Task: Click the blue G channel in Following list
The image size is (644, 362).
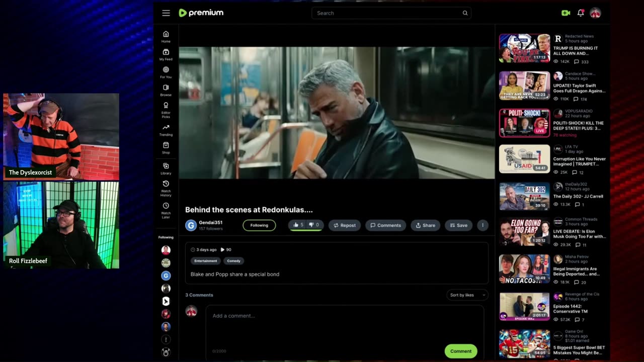Action: [166, 276]
